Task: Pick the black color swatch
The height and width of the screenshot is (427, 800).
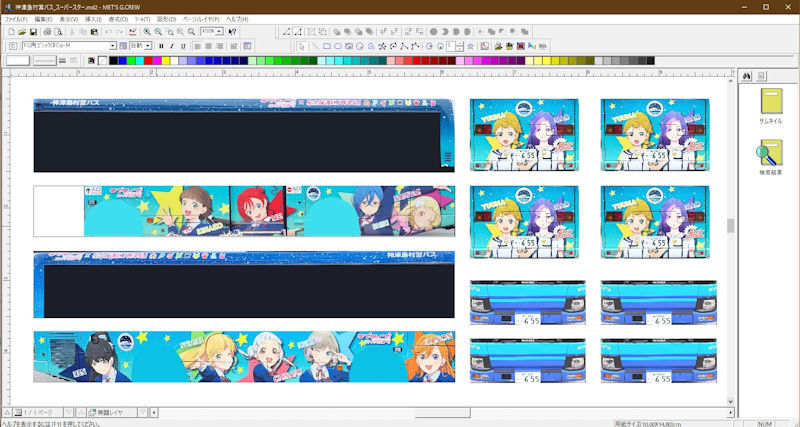Action: tap(113, 61)
